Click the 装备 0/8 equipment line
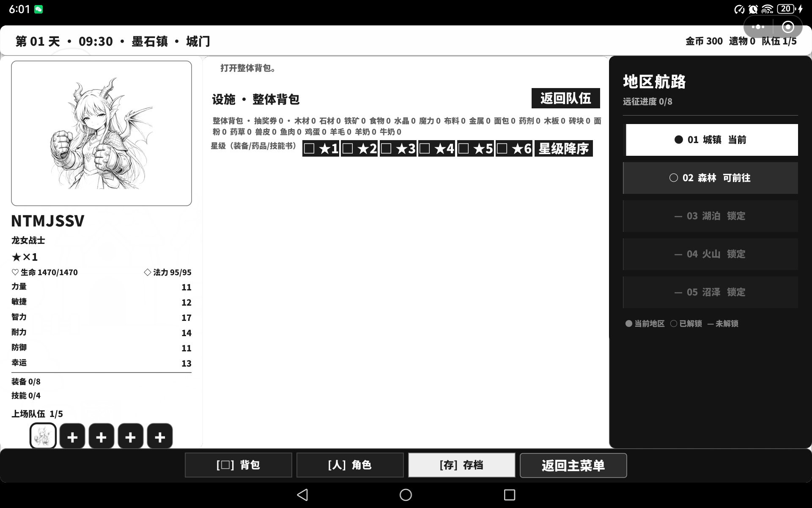The height and width of the screenshot is (508, 812). (x=26, y=382)
